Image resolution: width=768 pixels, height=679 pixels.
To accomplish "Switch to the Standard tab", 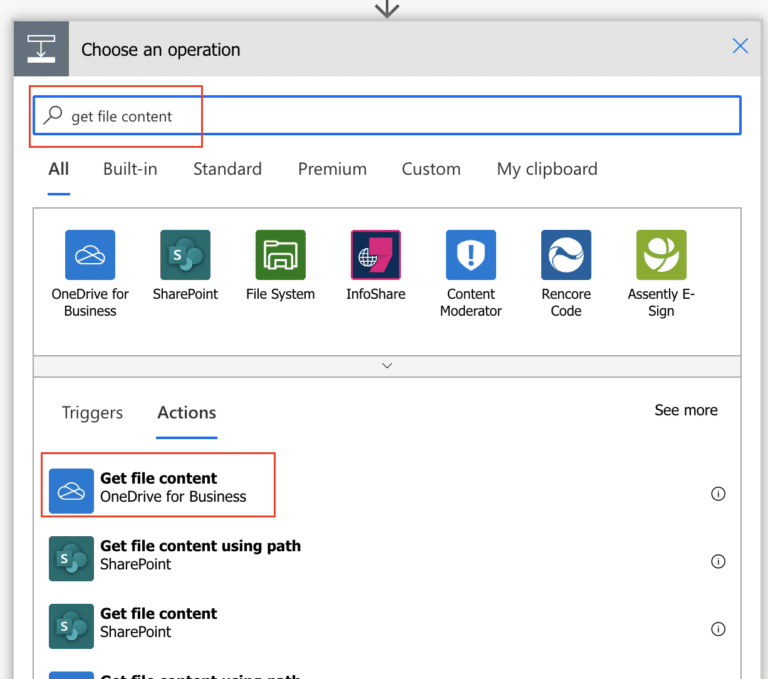I will [x=227, y=169].
